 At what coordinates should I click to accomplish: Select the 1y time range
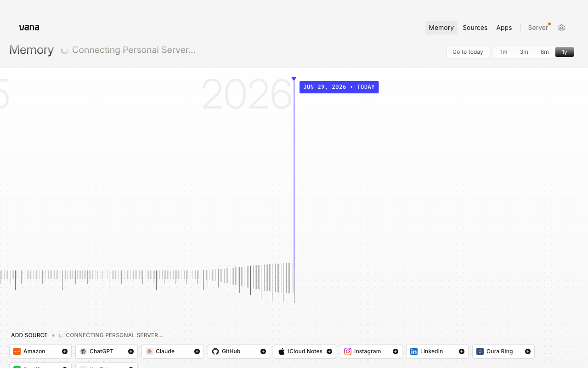[565, 52]
